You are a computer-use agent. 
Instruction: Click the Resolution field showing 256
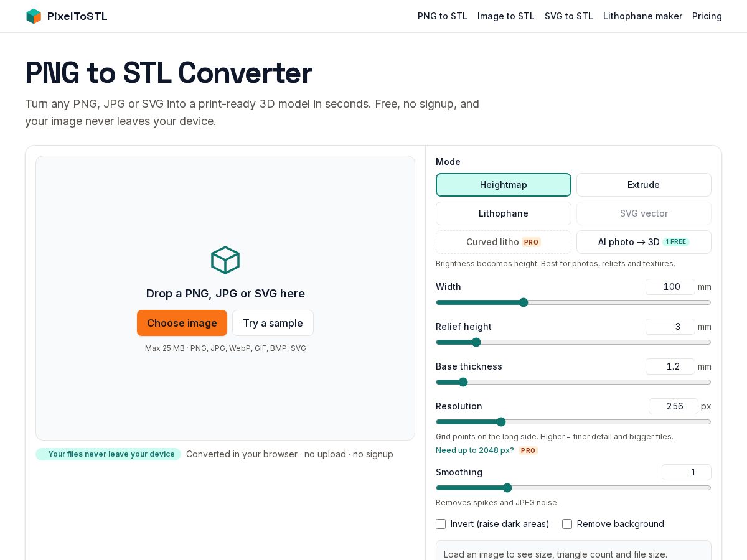pyautogui.click(x=674, y=406)
